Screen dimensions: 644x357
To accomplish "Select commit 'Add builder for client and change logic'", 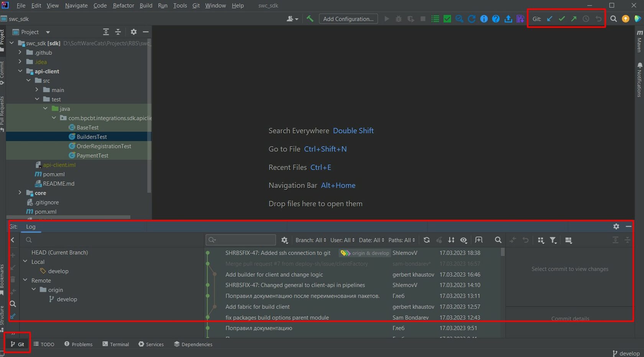I will (x=274, y=274).
